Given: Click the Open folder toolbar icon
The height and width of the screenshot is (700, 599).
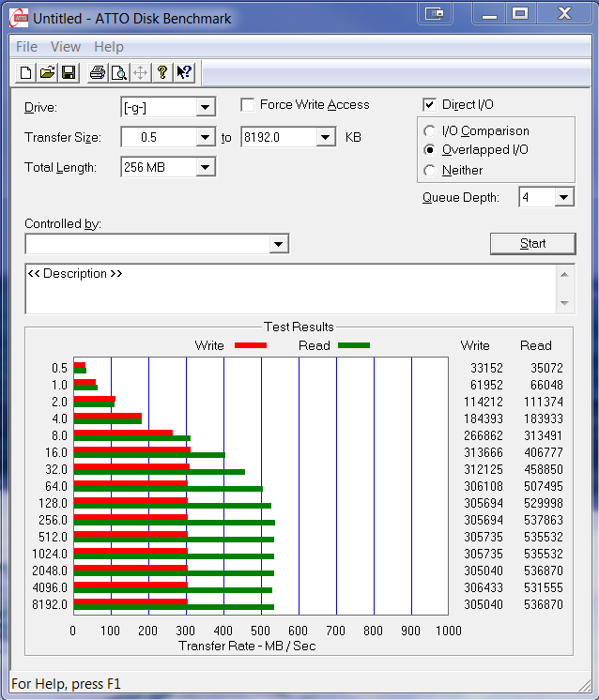Looking at the screenshot, I should click(x=47, y=72).
